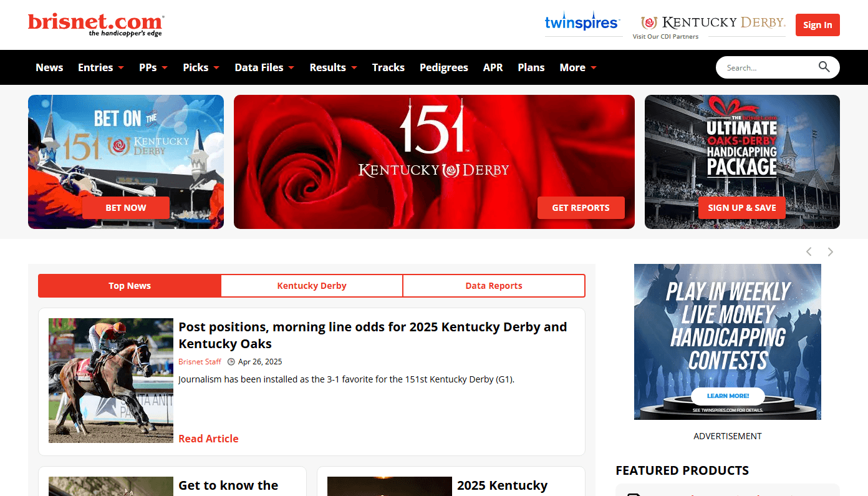Open the weekly handicapping contests advertisement
868x496 pixels.
pyautogui.click(x=728, y=342)
